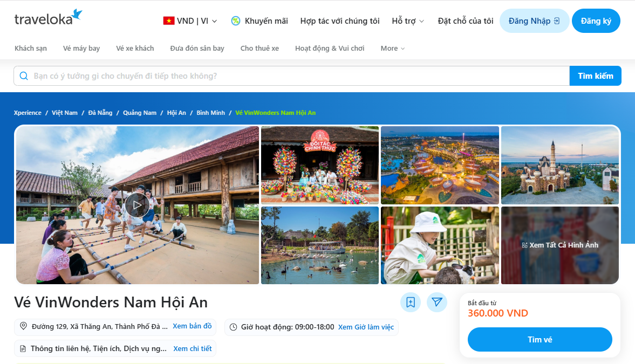Play the bamboo dance video
The image size is (635, 364).
tap(137, 205)
